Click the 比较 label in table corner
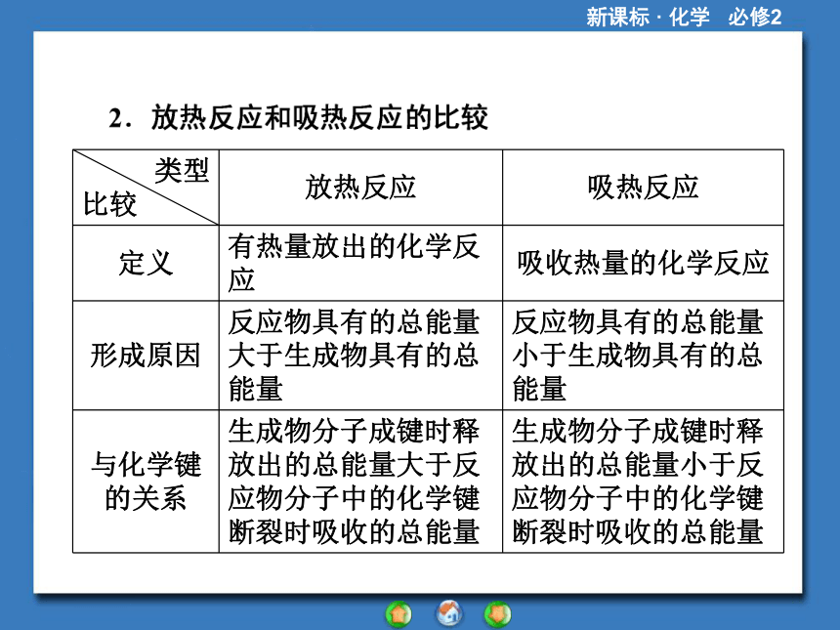840x630 pixels. pos(109,205)
